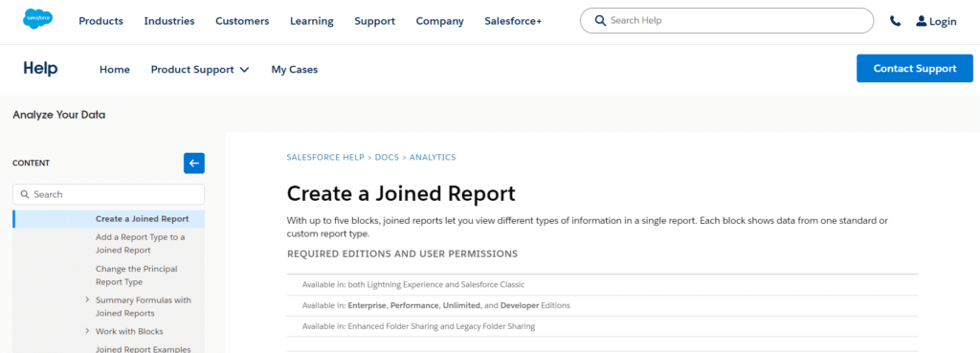Click the Search Help input field
The height and width of the screenshot is (353, 980).
tap(727, 21)
